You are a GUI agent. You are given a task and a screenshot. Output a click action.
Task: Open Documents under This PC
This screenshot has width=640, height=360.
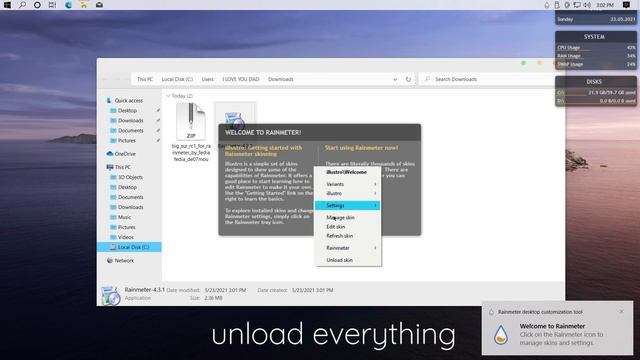[x=131, y=197]
